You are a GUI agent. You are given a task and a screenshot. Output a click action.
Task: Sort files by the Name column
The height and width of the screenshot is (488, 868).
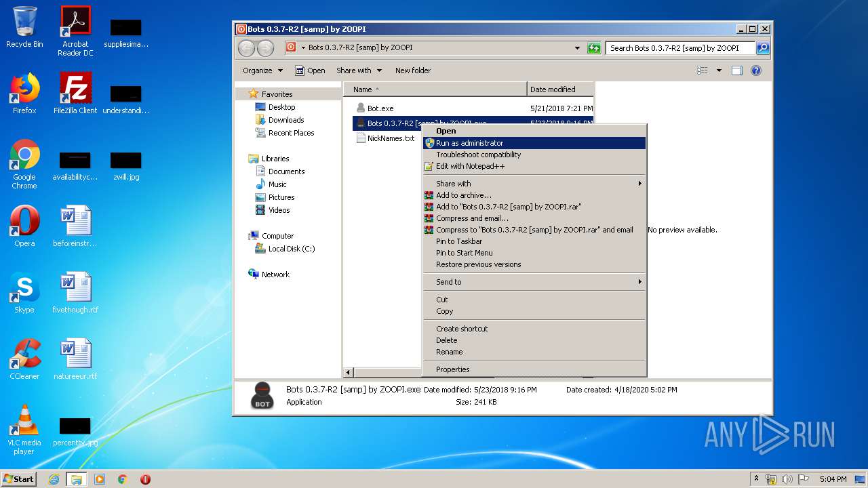click(x=435, y=89)
